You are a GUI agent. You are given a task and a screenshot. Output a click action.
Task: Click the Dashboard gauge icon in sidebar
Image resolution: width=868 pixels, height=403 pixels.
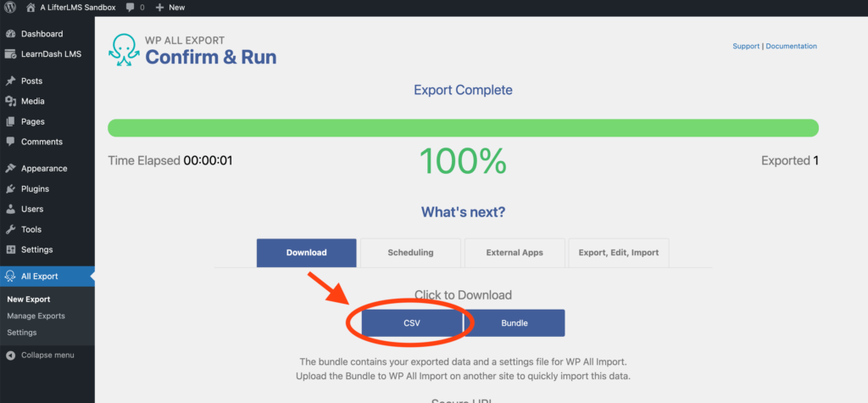click(x=10, y=34)
